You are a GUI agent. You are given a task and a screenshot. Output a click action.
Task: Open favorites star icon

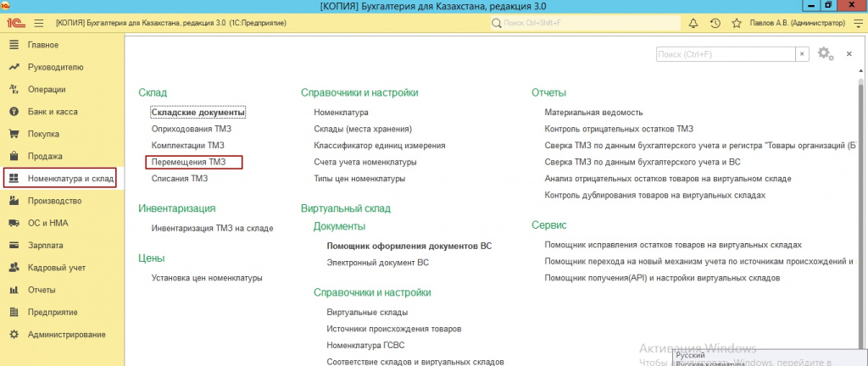pos(737,23)
